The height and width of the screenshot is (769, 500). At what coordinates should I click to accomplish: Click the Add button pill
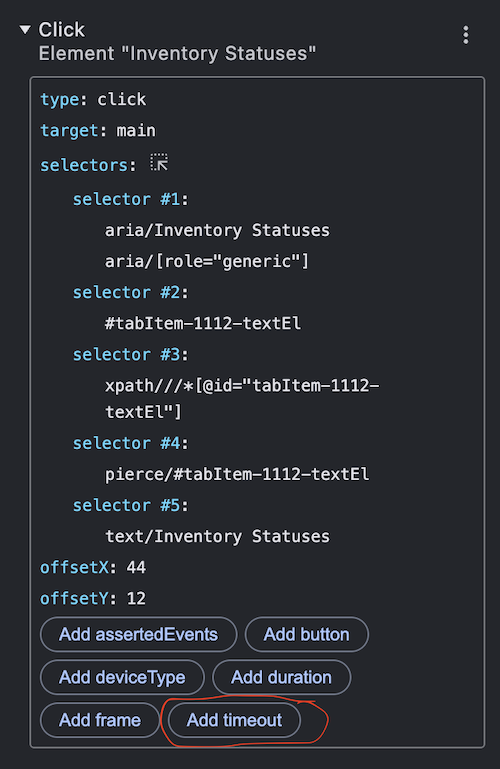click(306, 634)
